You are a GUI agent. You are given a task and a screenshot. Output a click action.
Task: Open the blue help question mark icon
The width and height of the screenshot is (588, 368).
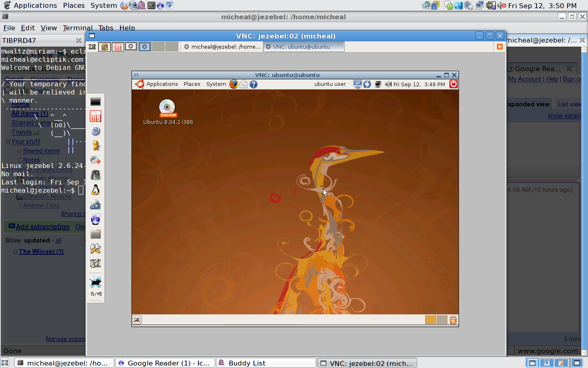coord(254,84)
